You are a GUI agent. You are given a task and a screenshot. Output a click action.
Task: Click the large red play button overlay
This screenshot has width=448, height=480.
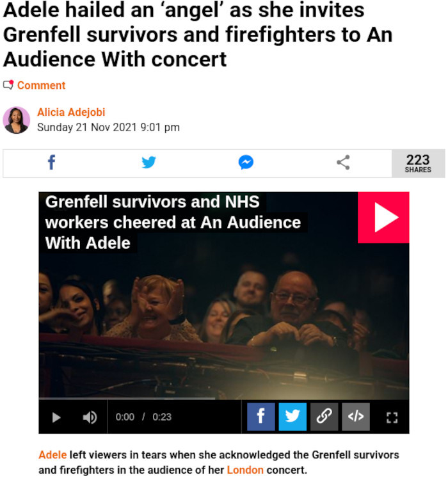pos(383,218)
